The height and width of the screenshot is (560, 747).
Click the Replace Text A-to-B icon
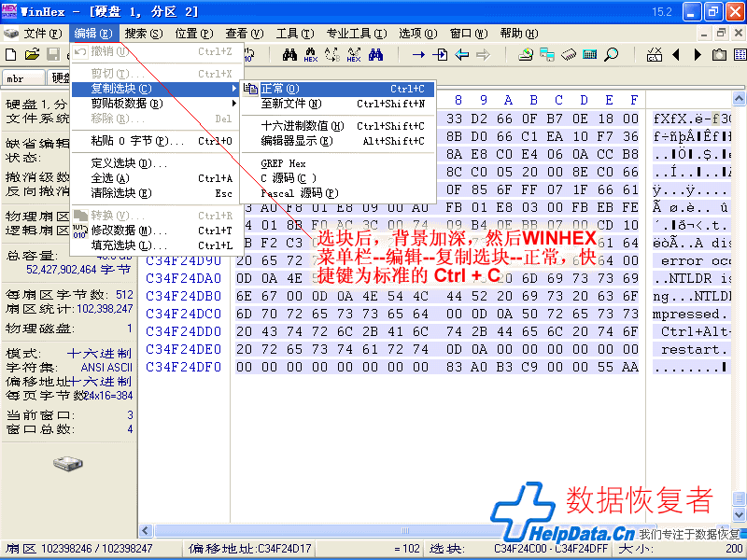point(332,55)
